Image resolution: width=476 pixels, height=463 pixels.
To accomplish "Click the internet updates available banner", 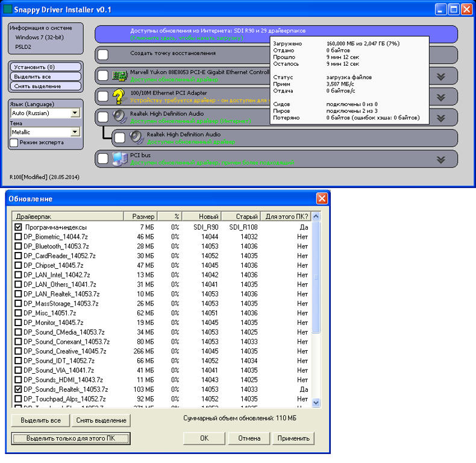I will [x=276, y=34].
